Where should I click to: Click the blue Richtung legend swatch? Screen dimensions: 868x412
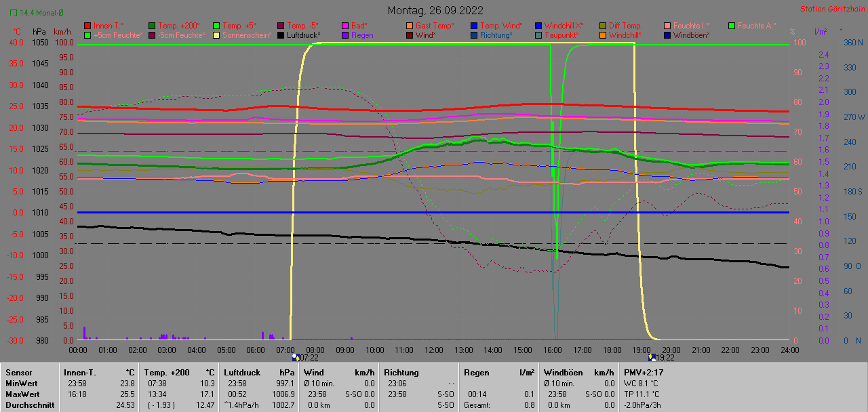pos(474,35)
